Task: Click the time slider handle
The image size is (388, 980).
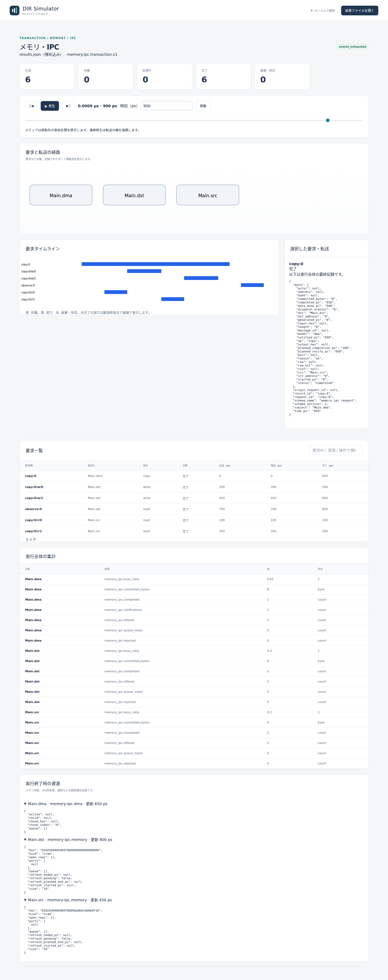Action: tap(328, 120)
